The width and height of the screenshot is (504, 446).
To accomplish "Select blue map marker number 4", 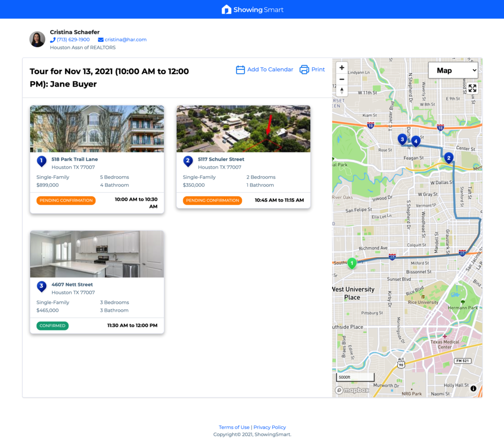I will tap(416, 141).
